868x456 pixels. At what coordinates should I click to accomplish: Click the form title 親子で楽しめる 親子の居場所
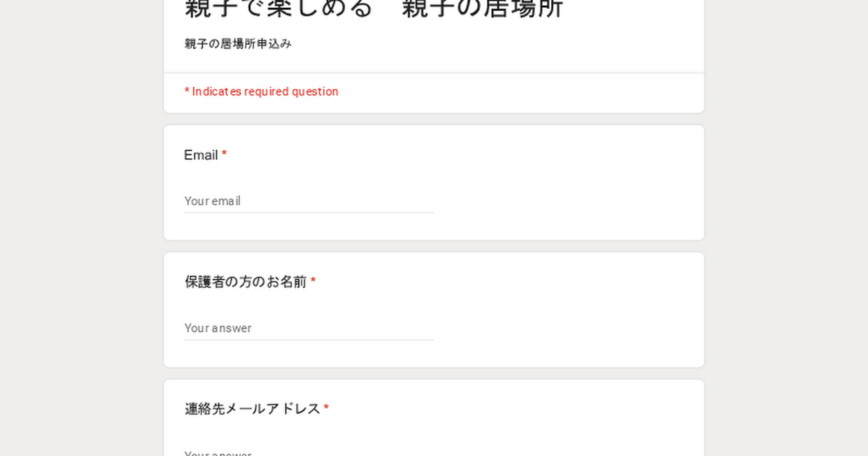coord(373,9)
